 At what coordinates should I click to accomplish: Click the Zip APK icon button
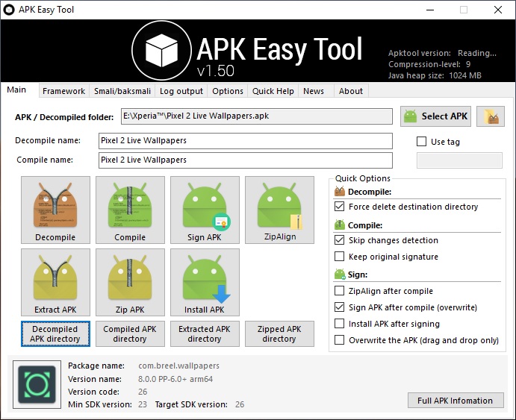click(130, 282)
